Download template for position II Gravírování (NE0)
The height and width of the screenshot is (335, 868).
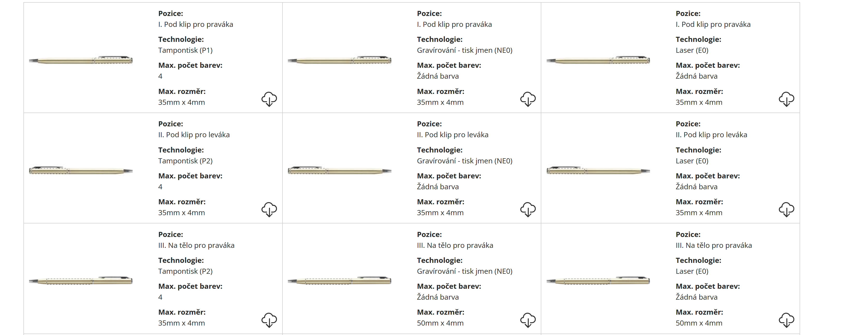coord(528,210)
